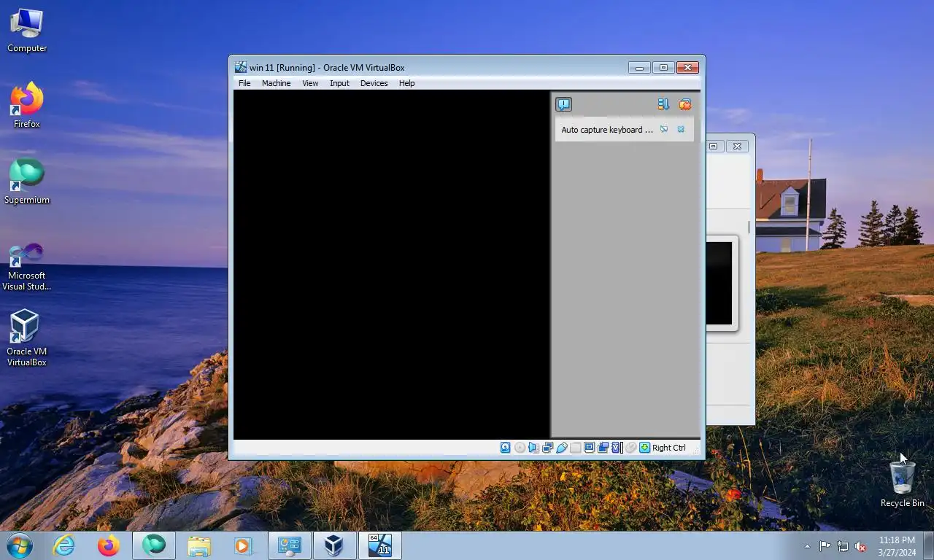Viewport: 934px width, 560px height.
Task: Switch to Supermium in the taskbar
Action: click(153, 545)
